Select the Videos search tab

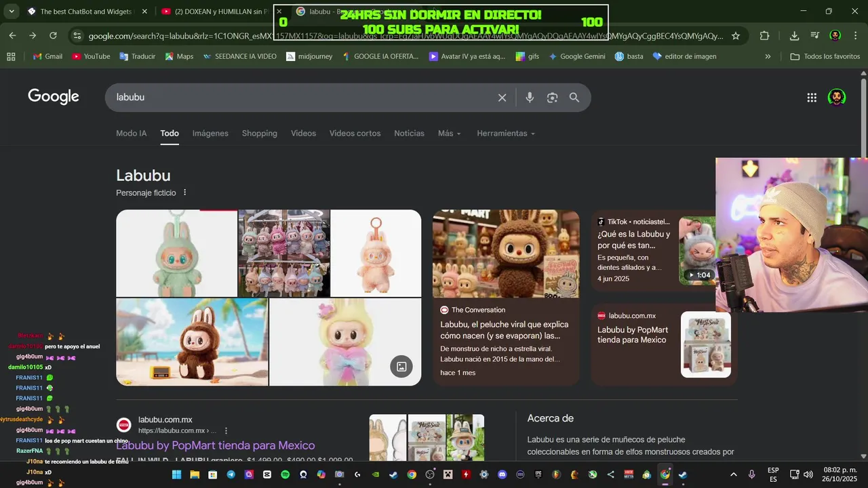pos(303,134)
